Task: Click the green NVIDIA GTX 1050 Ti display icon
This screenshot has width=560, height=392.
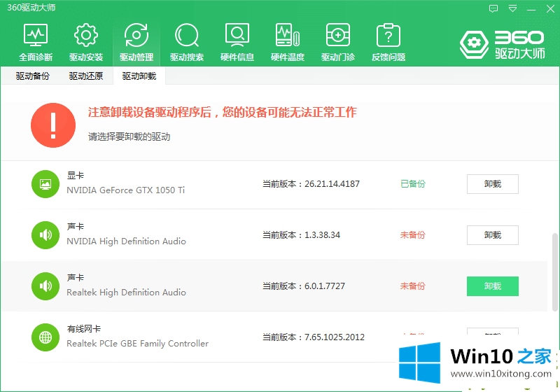Action: 45,183
